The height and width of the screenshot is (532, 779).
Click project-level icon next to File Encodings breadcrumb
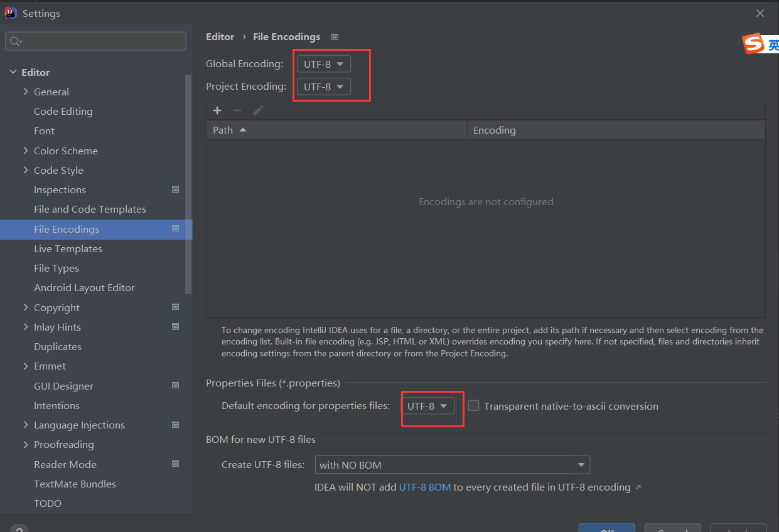point(335,37)
